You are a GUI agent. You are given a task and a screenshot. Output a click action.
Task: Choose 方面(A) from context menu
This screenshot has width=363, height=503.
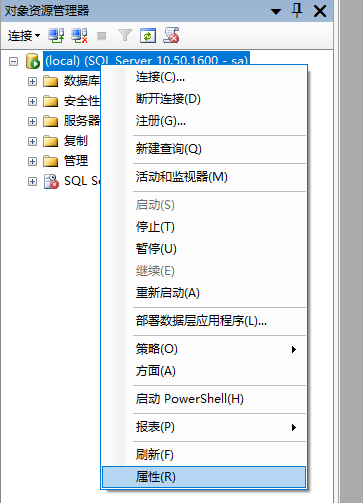[x=204, y=371]
